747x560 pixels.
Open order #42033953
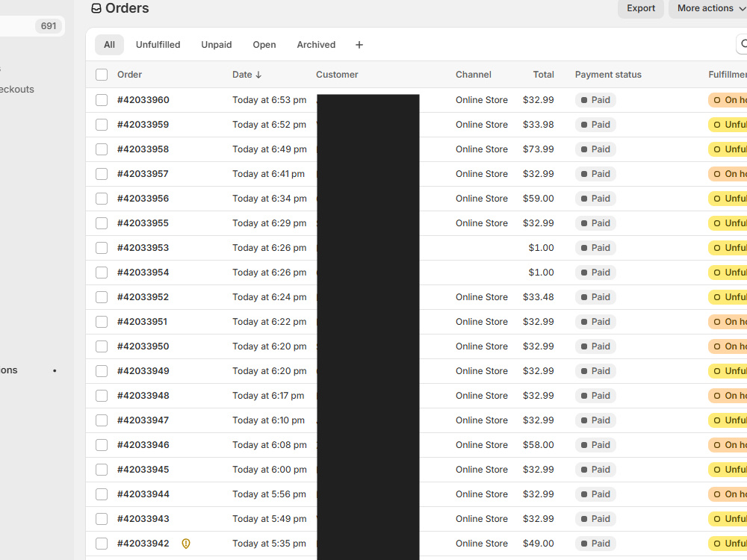pyautogui.click(x=143, y=248)
